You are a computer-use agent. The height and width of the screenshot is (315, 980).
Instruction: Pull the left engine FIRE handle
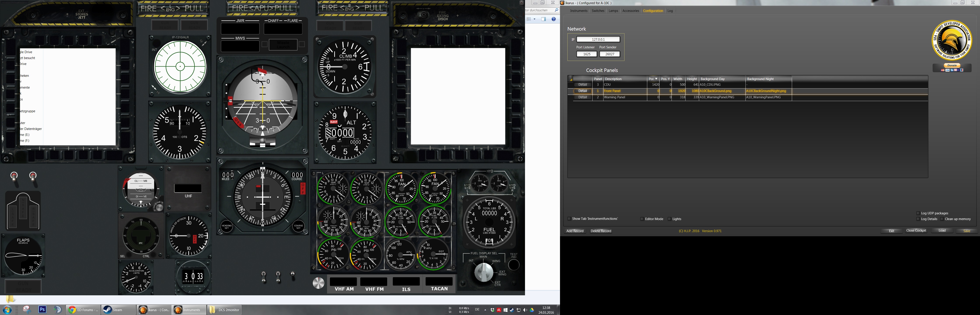pos(173,8)
